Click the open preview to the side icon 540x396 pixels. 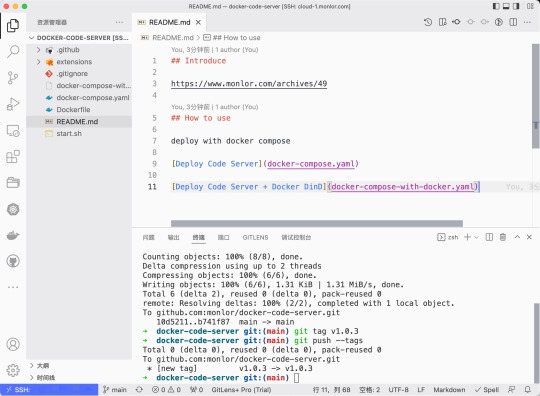(443, 22)
